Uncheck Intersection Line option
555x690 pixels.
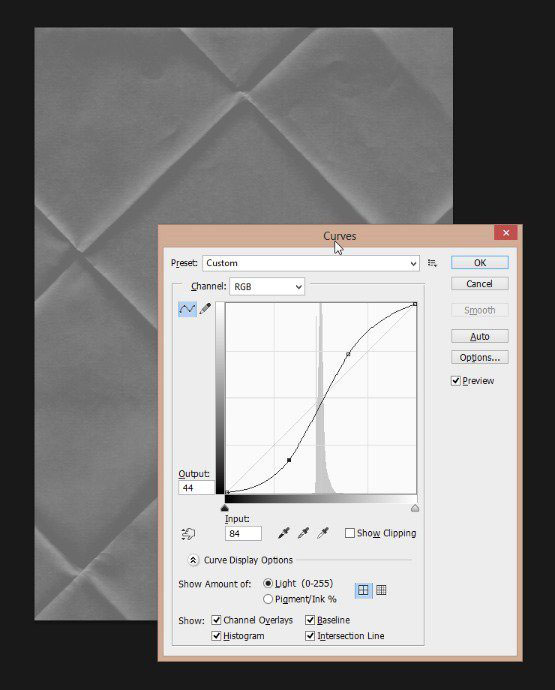pos(310,636)
